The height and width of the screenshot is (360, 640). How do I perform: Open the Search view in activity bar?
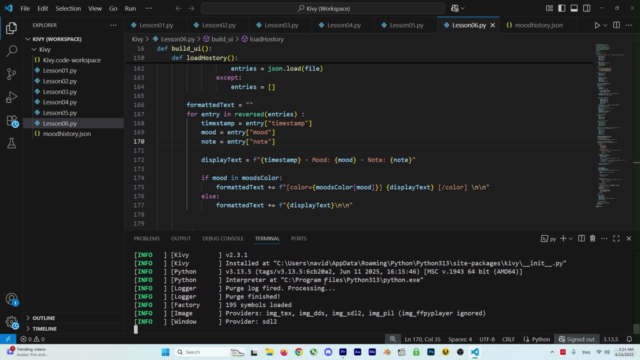(11, 51)
